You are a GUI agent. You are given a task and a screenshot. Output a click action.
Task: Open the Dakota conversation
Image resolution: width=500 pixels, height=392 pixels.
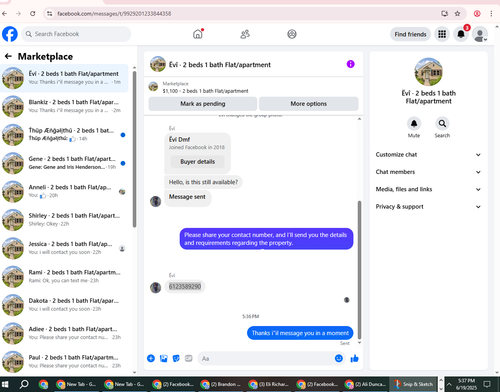click(x=64, y=305)
